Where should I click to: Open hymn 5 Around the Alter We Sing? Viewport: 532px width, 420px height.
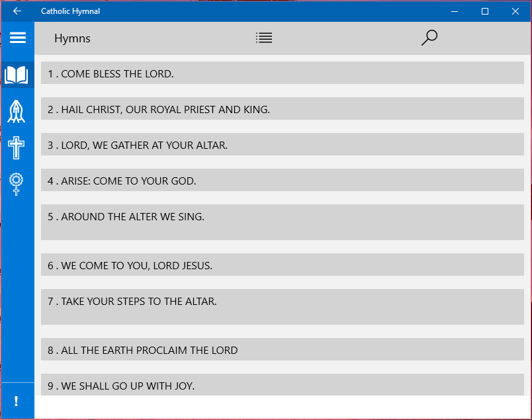coord(283,222)
